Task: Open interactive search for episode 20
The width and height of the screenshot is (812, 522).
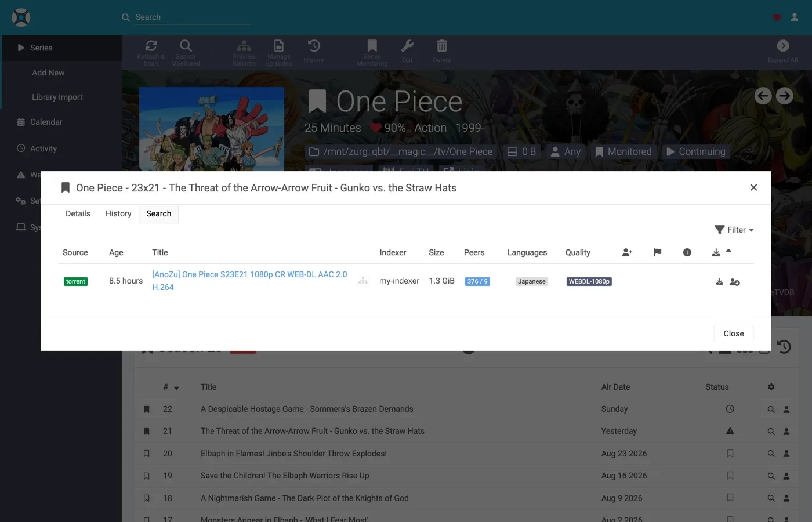Action: [x=786, y=454]
